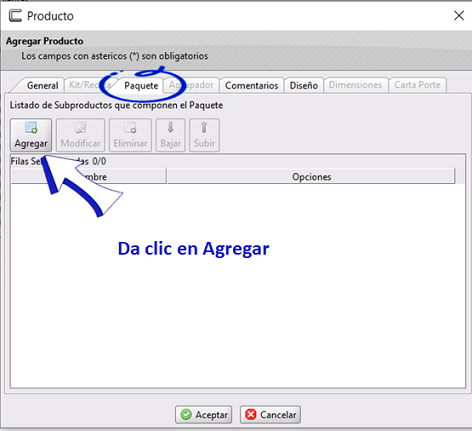Image resolution: width=472 pixels, height=431 pixels.
Task: Switch to the General tab
Action: coord(42,85)
